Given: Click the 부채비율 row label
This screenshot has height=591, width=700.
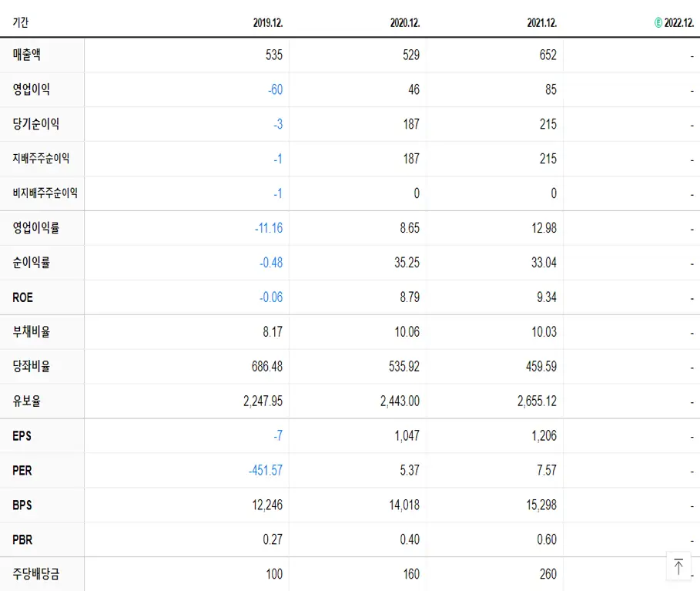Looking at the screenshot, I should click(32, 331).
